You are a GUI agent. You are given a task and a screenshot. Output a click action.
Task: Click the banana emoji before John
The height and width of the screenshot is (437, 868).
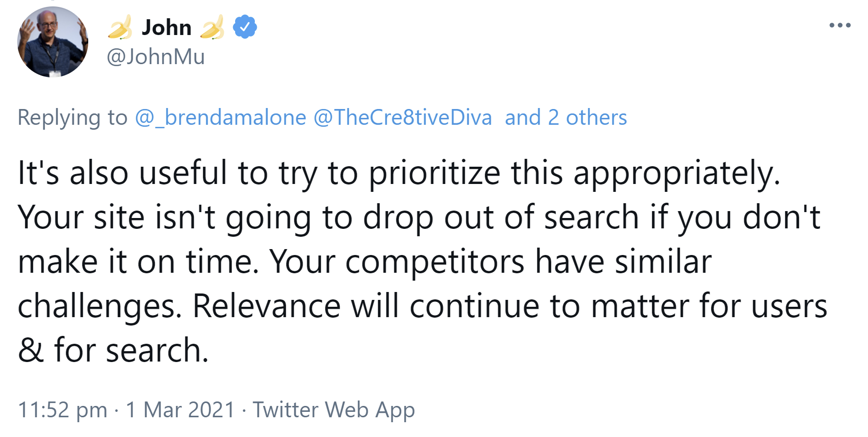120,27
